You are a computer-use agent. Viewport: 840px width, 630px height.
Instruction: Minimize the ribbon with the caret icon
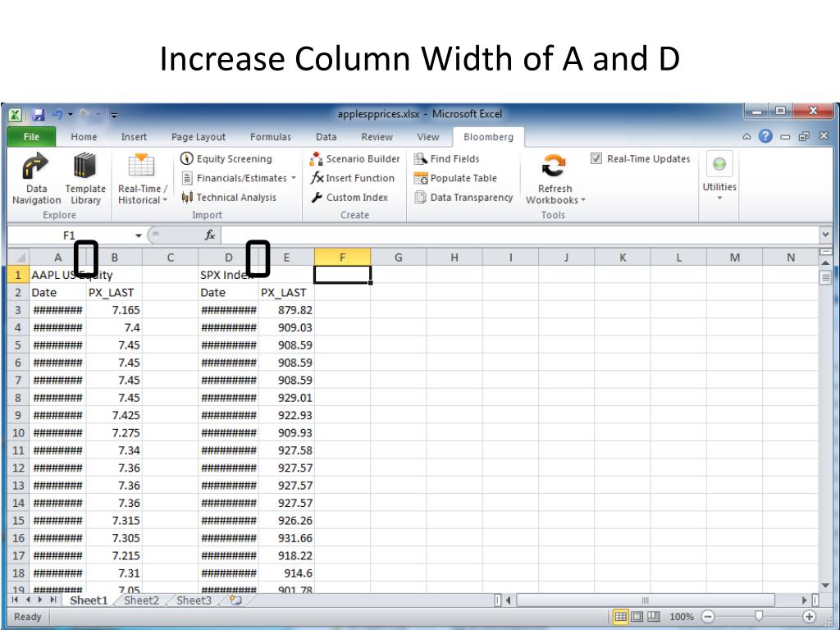click(x=746, y=137)
